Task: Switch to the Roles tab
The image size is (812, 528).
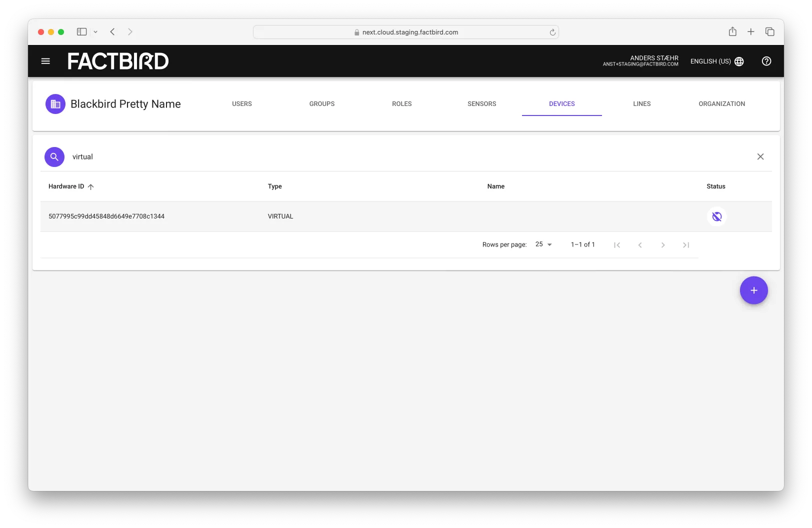Action: pos(402,104)
